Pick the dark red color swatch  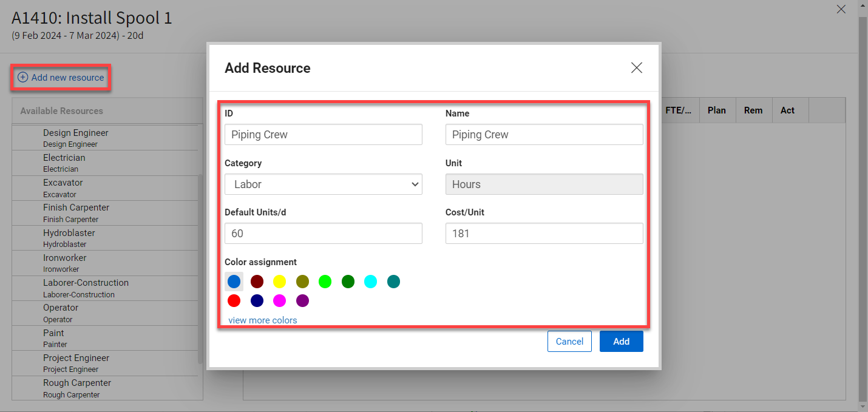(x=257, y=282)
